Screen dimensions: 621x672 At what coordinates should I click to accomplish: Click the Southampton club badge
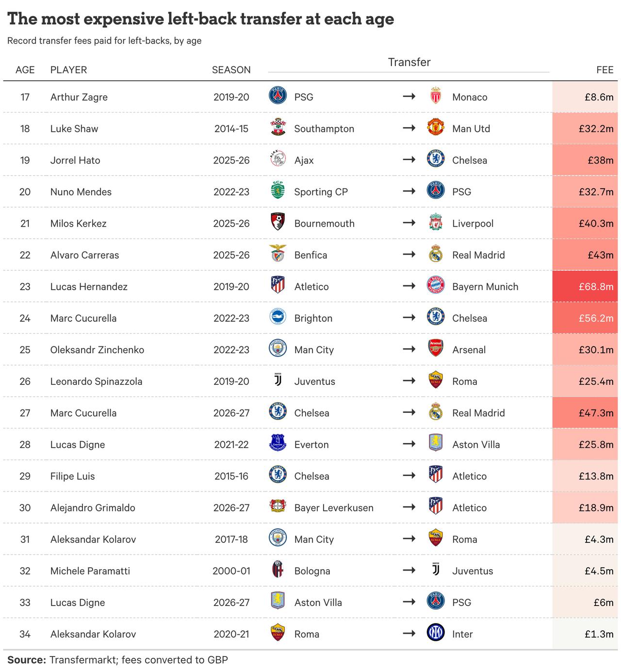pyautogui.click(x=278, y=128)
